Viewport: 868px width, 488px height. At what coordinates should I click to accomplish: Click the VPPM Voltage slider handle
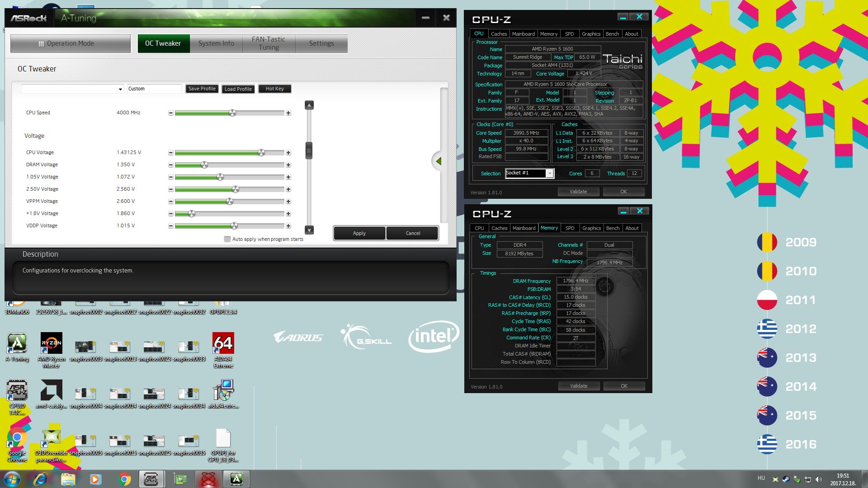(x=230, y=202)
